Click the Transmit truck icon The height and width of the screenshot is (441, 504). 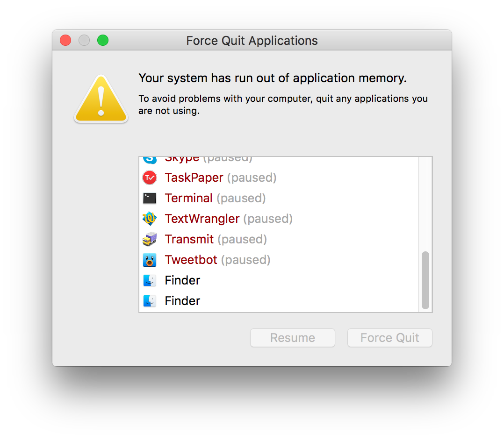pyautogui.click(x=150, y=239)
